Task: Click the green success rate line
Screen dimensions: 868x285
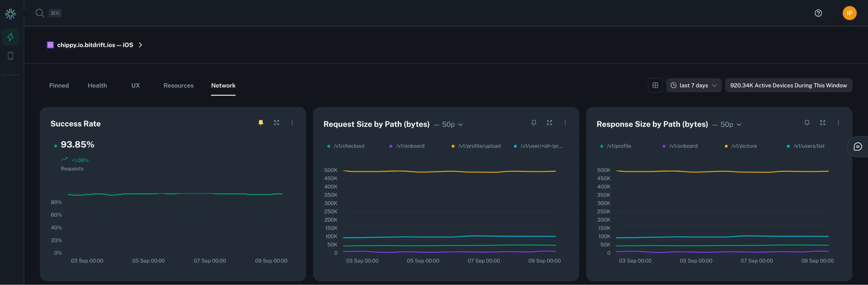Action: (x=175, y=194)
